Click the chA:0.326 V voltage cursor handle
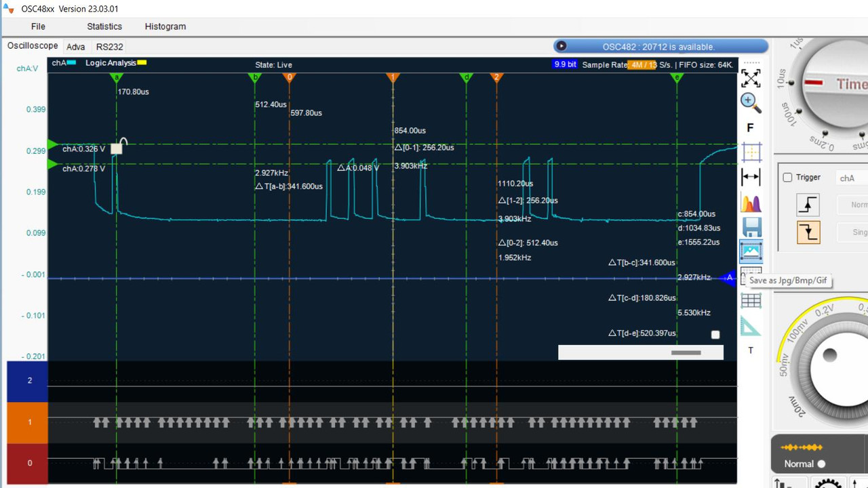868x488 pixels. 53,144
